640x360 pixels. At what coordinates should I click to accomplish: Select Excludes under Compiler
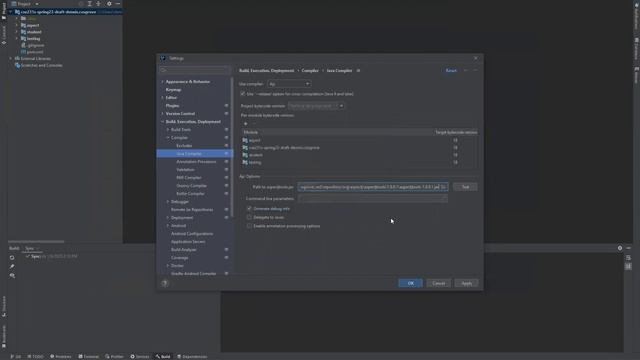click(184, 146)
